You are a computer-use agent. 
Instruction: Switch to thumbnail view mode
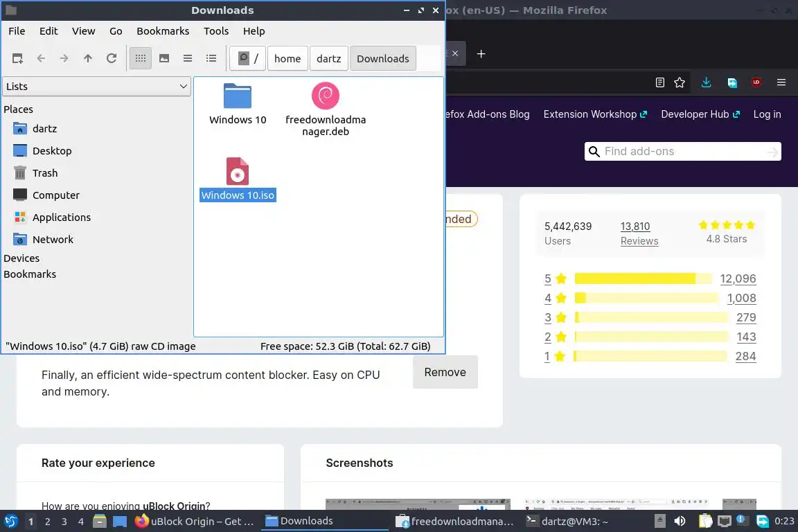(164, 59)
